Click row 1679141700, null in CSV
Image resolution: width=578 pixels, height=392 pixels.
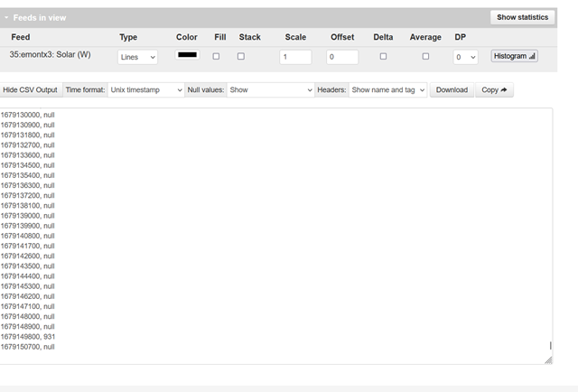click(x=28, y=246)
